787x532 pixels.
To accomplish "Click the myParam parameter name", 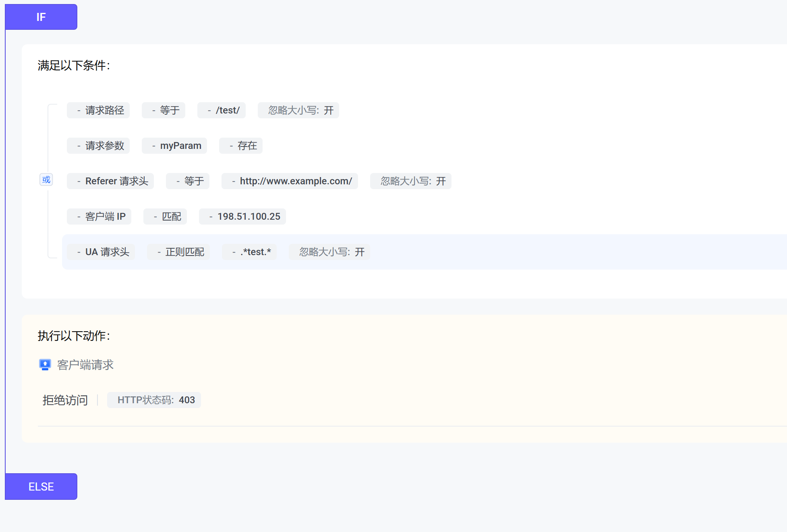I will click(174, 146).
